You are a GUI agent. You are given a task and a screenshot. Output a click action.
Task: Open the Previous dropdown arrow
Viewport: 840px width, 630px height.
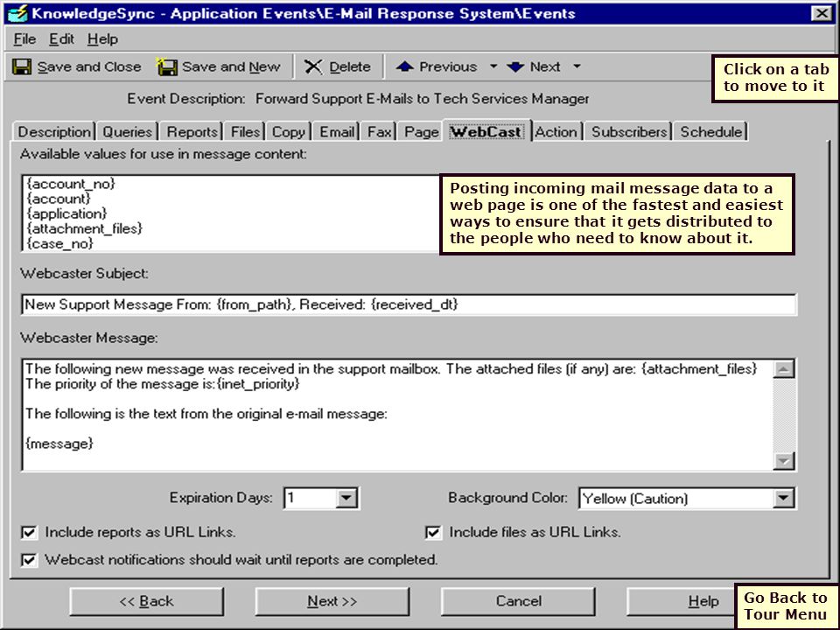point(493,66)
